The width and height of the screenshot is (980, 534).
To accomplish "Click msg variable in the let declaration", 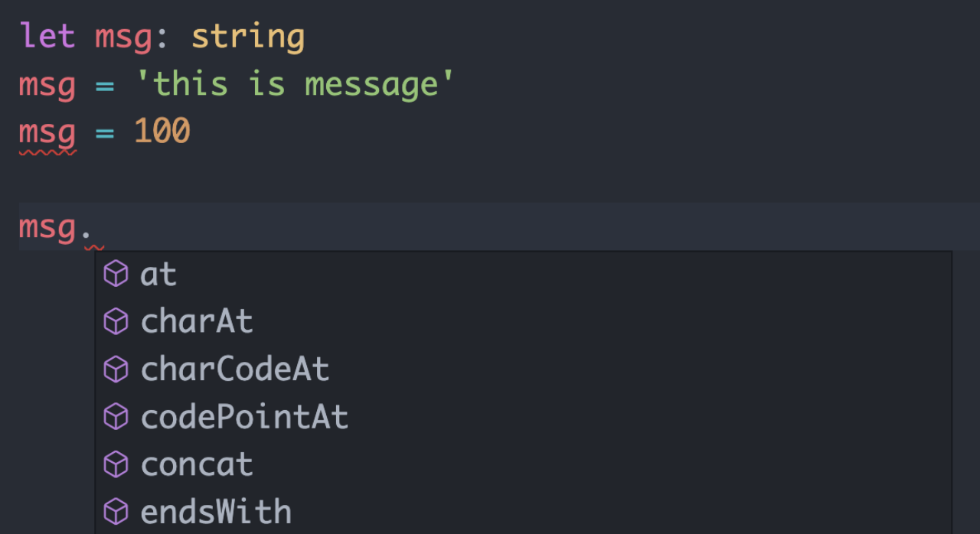I will [123, 37].
